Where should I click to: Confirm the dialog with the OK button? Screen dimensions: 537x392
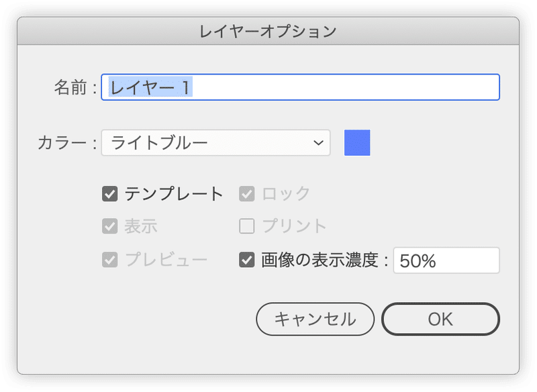tap(440, 319)
